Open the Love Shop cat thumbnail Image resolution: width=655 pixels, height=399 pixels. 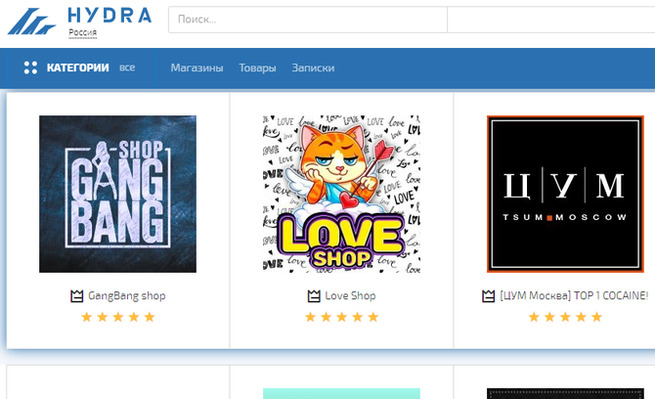pyautogui.click(x=342, y=194)
